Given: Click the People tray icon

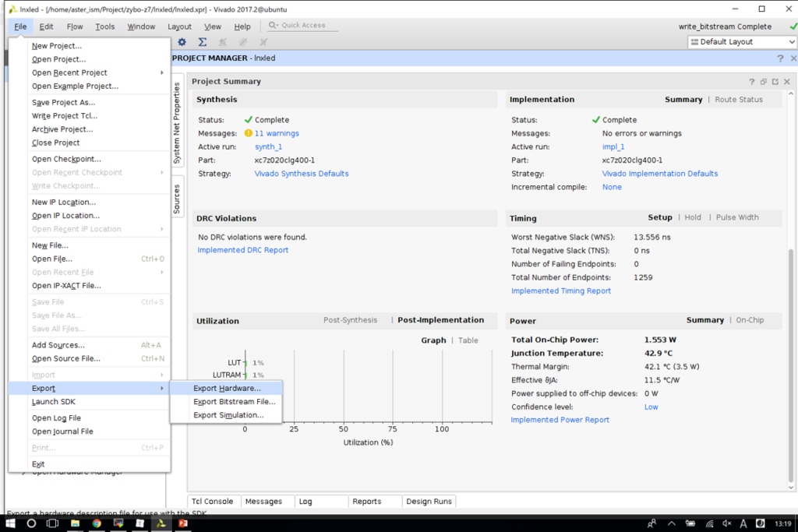Looking at the screenshot, I should point(651,524).
